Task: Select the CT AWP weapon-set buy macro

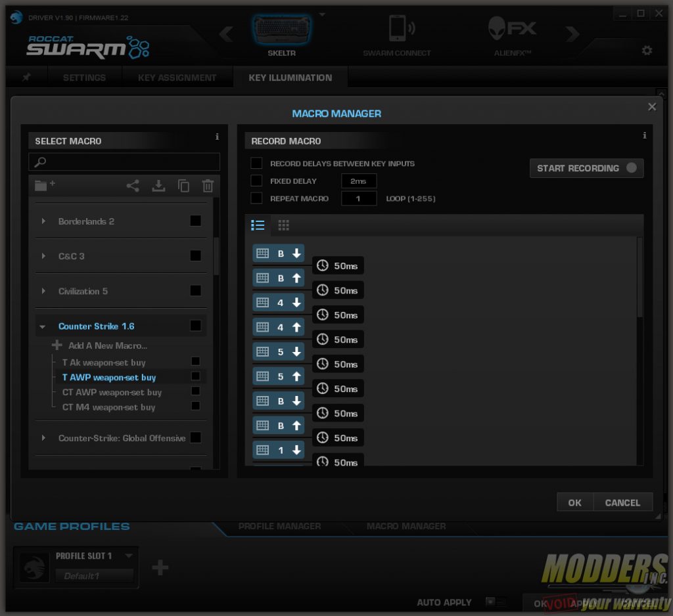Action: (x=112, y=392)
